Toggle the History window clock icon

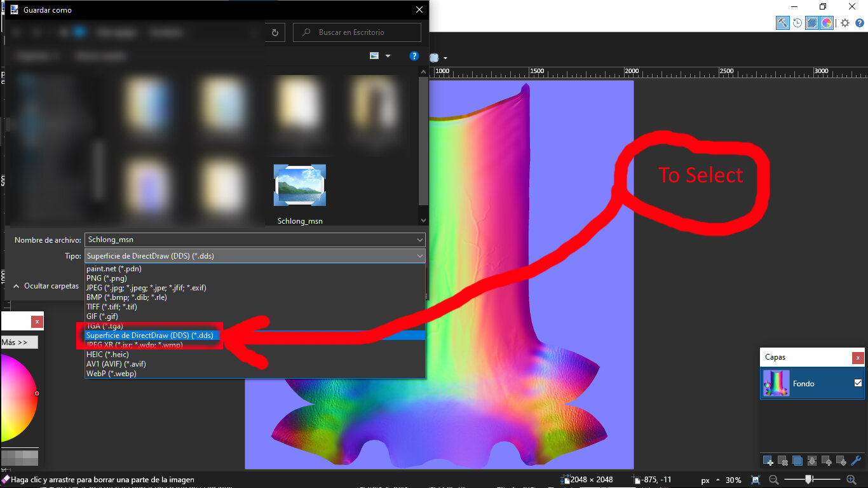tap(797, 23)
